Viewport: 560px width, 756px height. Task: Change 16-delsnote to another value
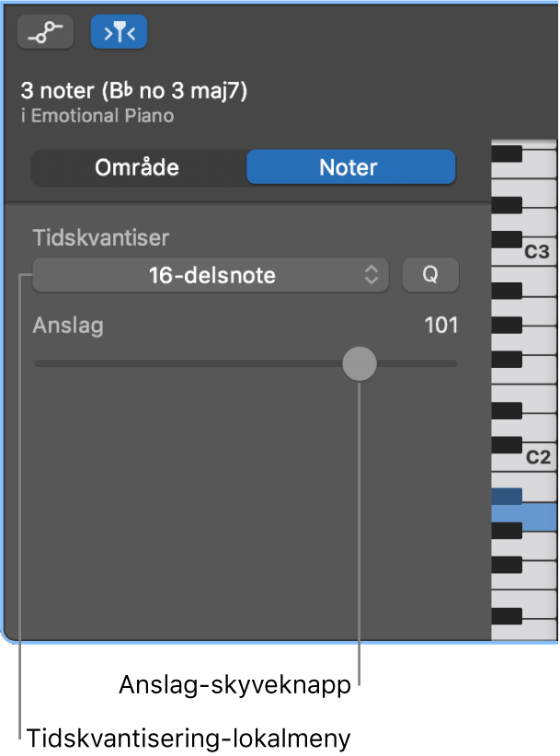point(210,275)
